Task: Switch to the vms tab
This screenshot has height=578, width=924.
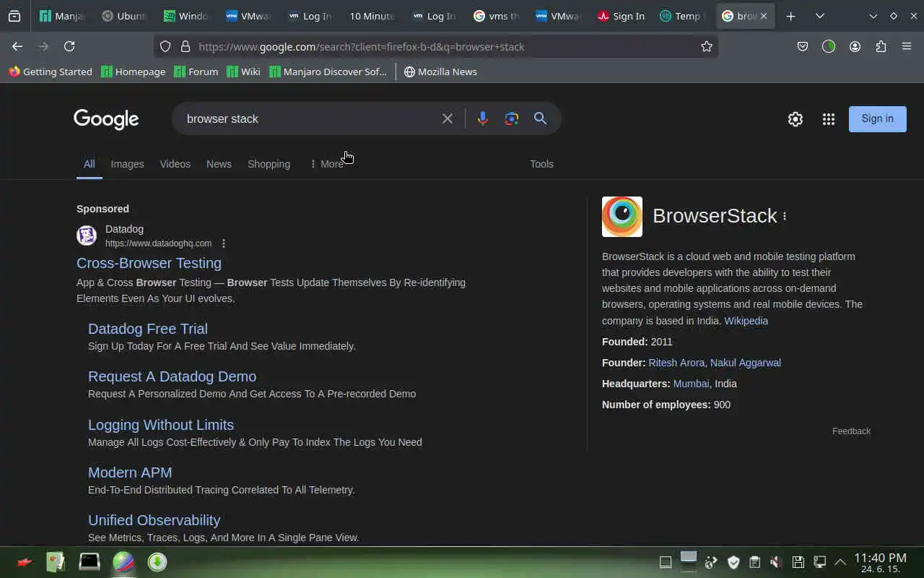Action: pyautogui.click(x=497, y=16)
